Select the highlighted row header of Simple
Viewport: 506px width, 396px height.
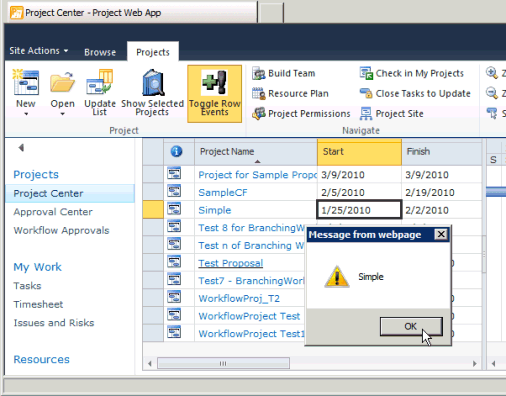click(x=153, y=210)
